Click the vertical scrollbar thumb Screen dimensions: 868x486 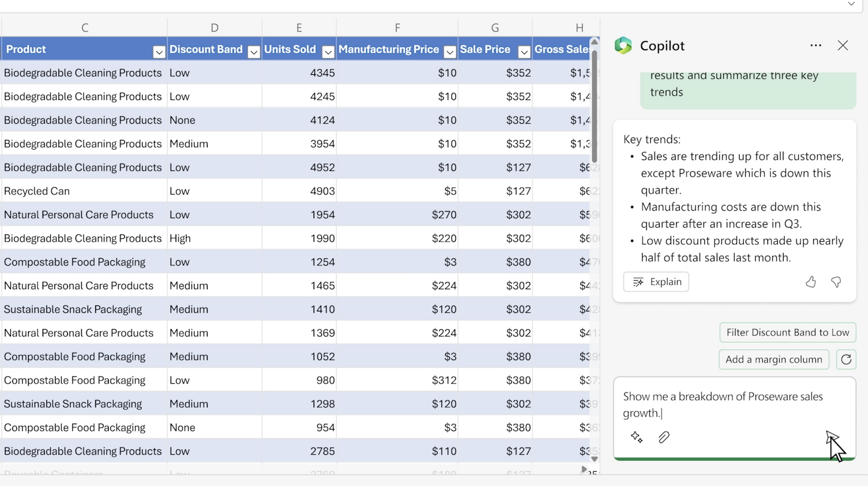[x=594, y=106]
